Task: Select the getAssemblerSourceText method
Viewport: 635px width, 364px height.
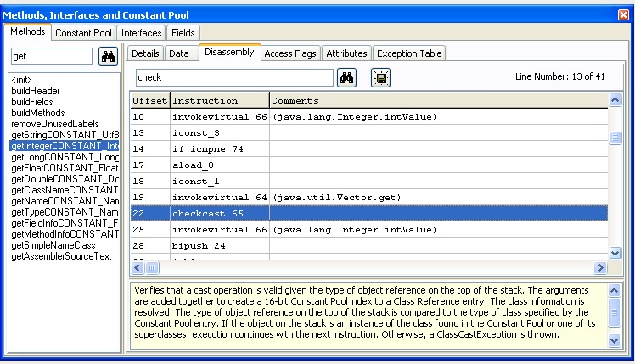Action: (65, 256)
